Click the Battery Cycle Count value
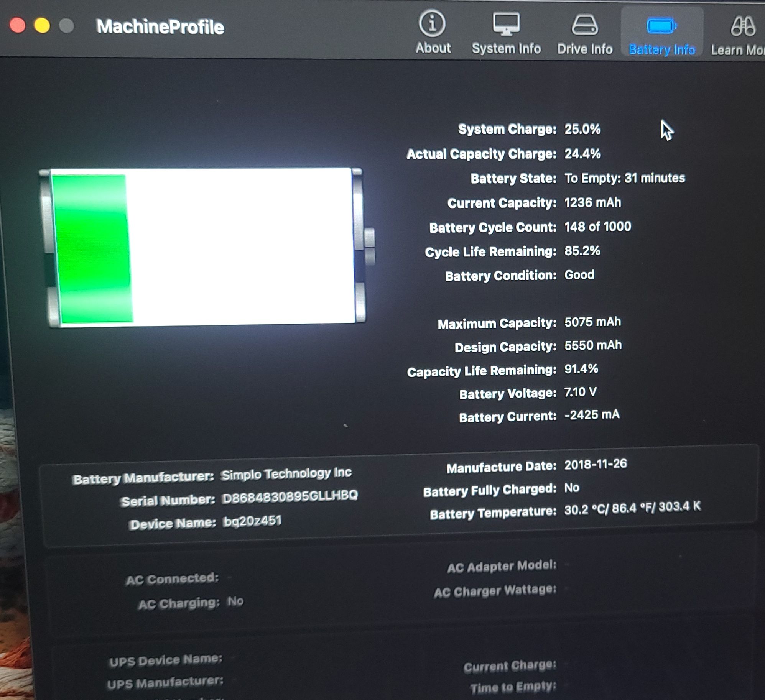This screenshot has height=700, width=765. pyautogui.click(x=597, y=227)
